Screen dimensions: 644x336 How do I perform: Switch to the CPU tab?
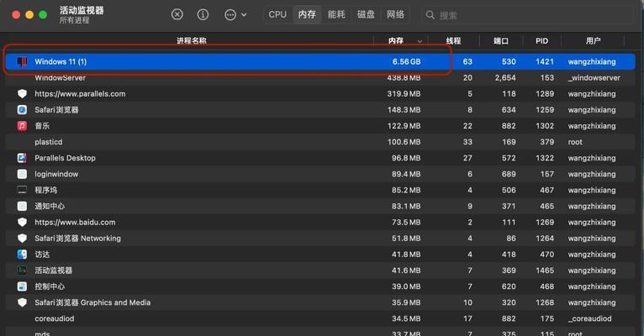[x=277, y=15]
